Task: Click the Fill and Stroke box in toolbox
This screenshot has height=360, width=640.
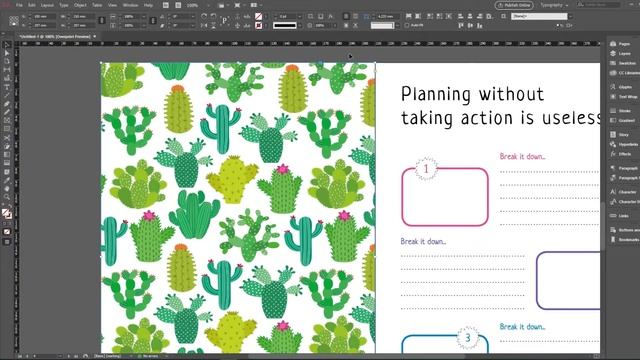Action: [x=7, y=213]
